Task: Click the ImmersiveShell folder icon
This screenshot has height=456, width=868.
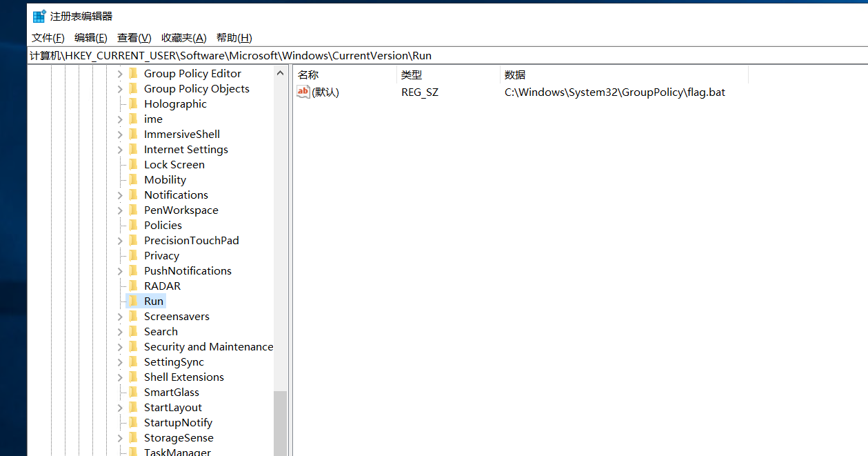Action: (133, 135)
